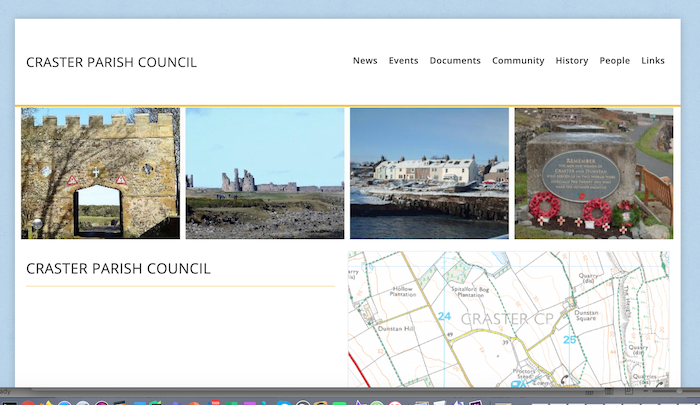Click the Links navigation item
The image size is (700, 405).
point(653,61)
